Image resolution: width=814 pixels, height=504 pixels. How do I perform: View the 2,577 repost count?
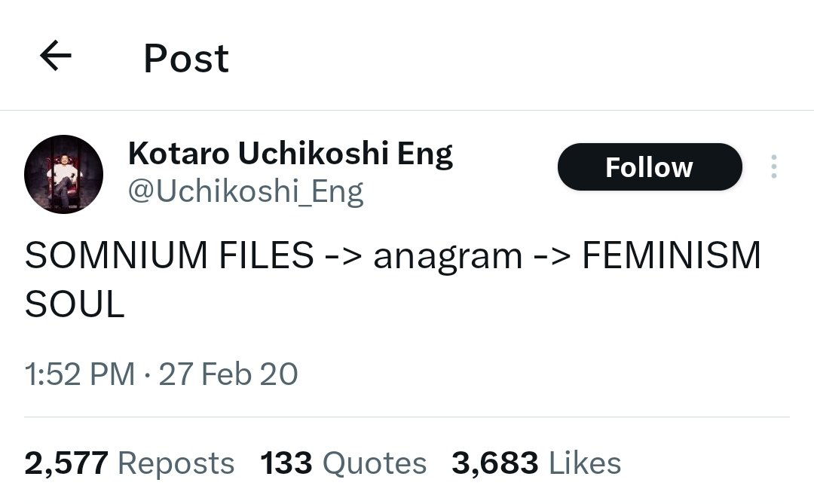click(x=66, y=463)
